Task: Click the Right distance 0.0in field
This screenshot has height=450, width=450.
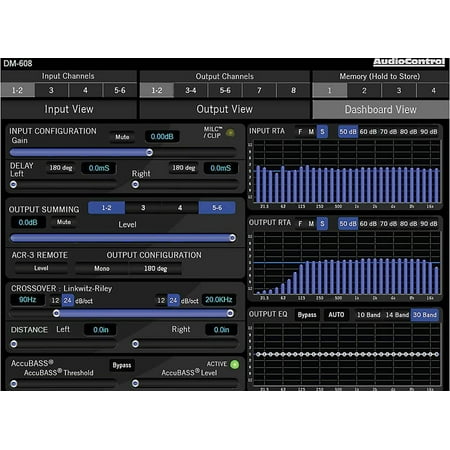Action: coord(221,330)
